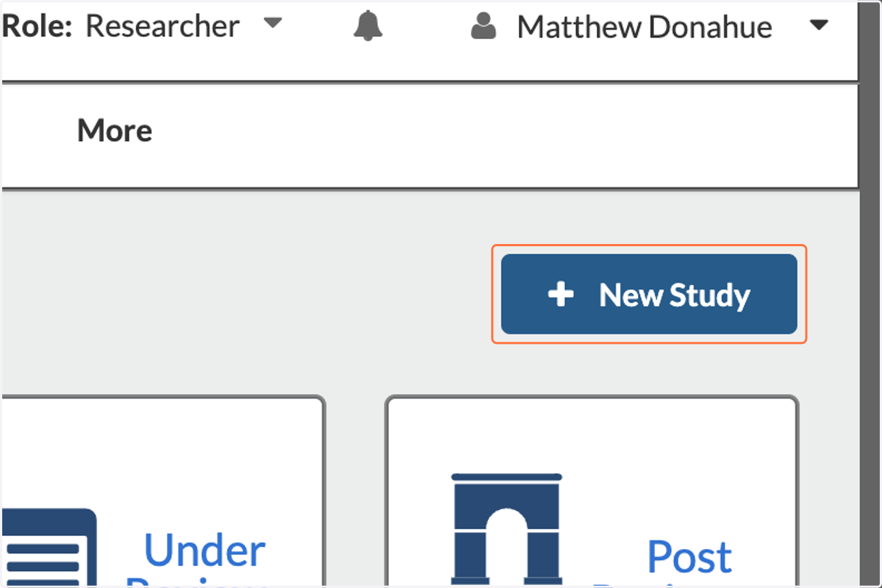Expand the Role Researcher dropdown arrow
This screenshot has height=588, width=882.
click(273, 24)
